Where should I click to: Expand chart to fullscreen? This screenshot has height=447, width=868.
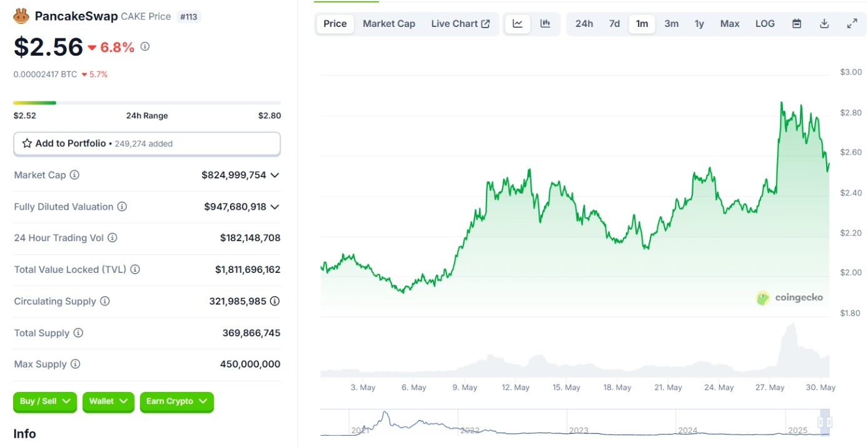[x=852, y=24]
